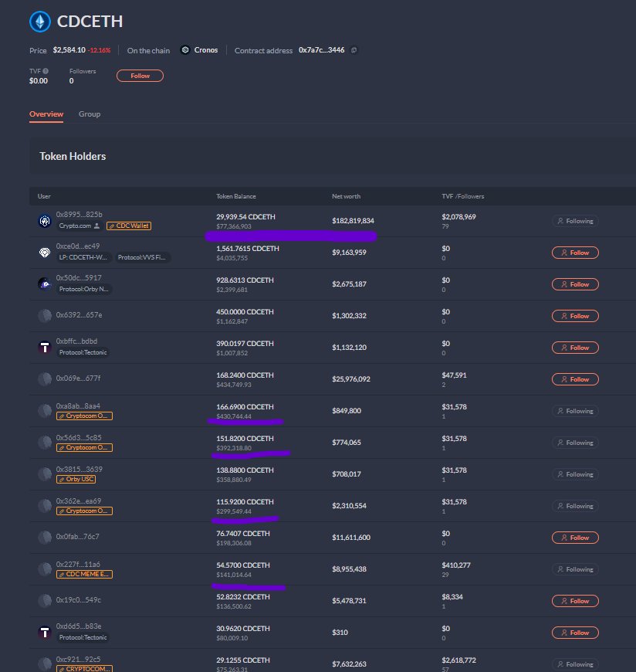Toggle Following for the 0x8995...825b wallet

click(x=574, y=221)
